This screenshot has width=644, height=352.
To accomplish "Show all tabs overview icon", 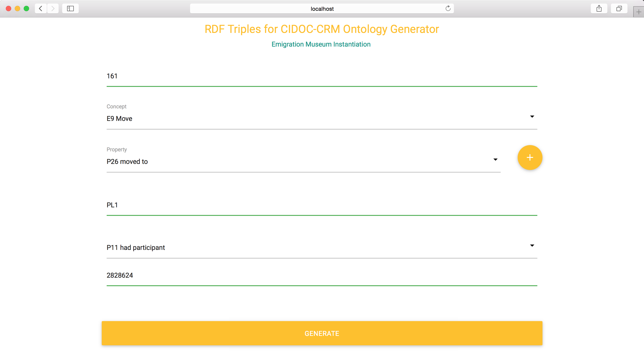I will (x=619, y=9).
